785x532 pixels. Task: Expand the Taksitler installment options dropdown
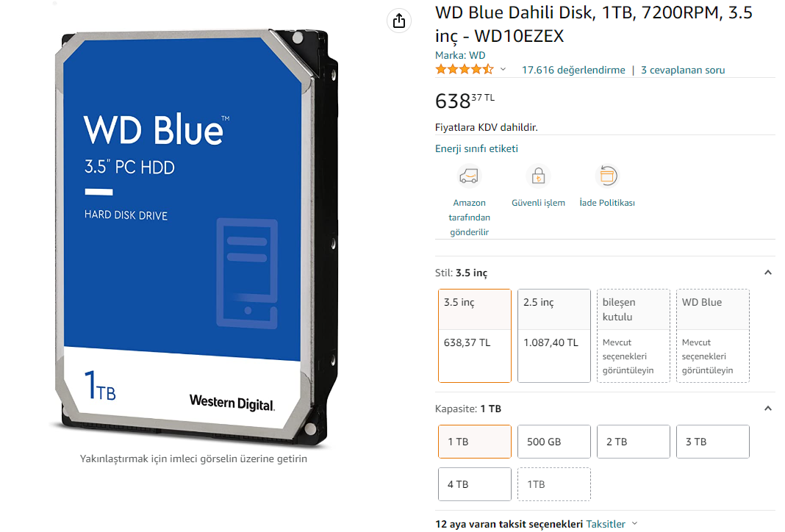coord(612,524)
